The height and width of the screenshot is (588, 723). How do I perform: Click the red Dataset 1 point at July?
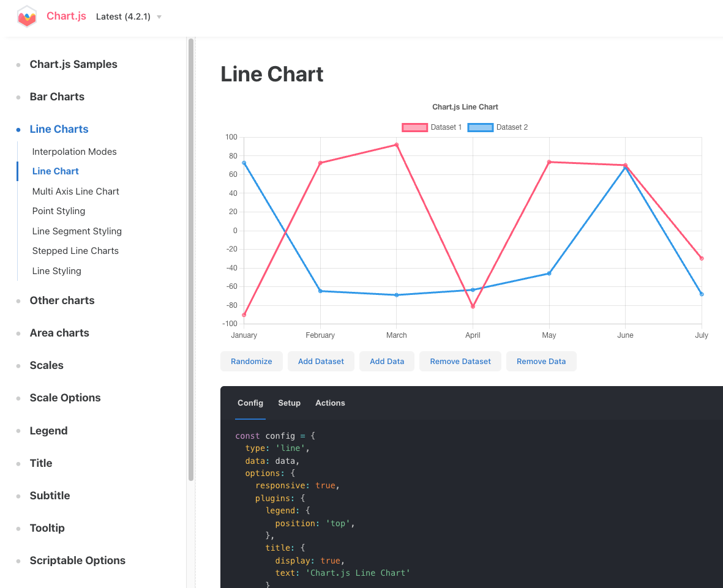tap(702, 259)
